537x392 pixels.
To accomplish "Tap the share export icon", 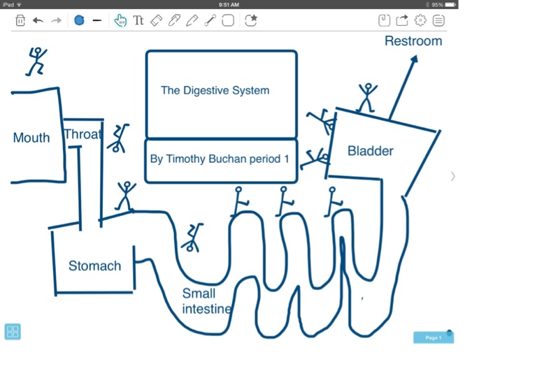I will [402, 20].
